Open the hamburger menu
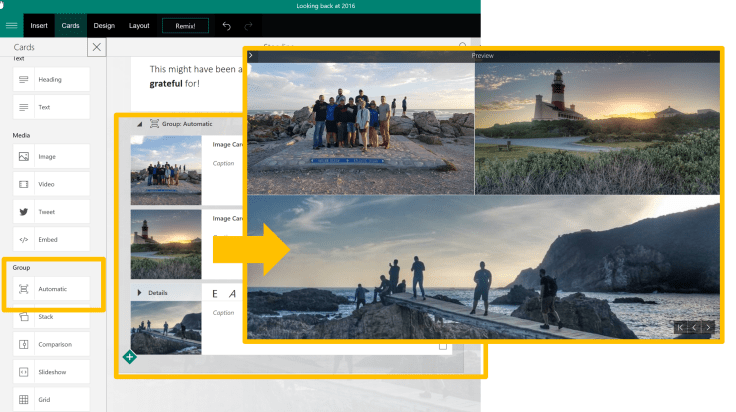The width and height of the screenshot is (736, 412). (11, 24)
